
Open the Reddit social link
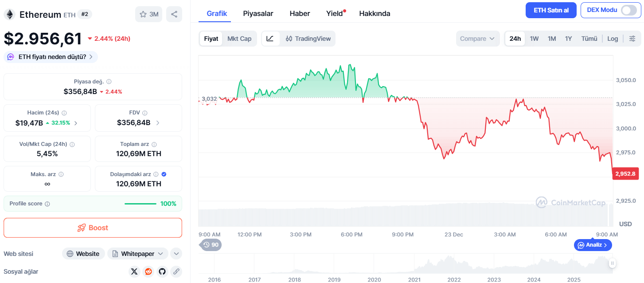(148, 271)
